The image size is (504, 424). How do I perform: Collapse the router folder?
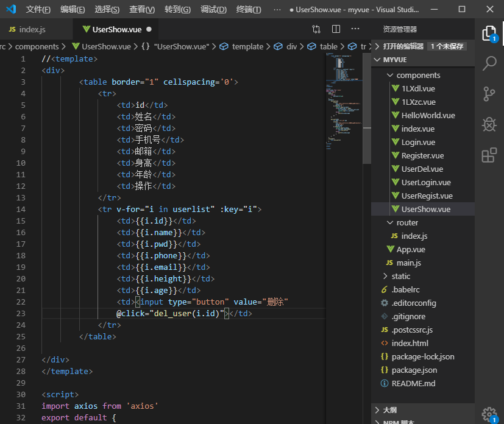tap(407, 223)
